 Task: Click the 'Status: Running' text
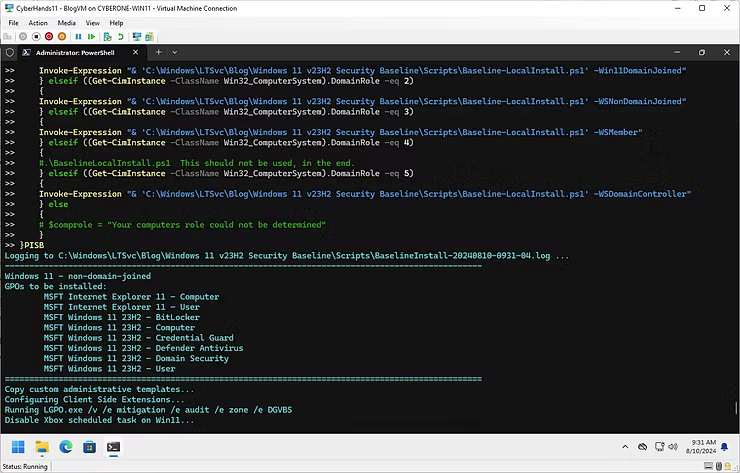[25, 466]
